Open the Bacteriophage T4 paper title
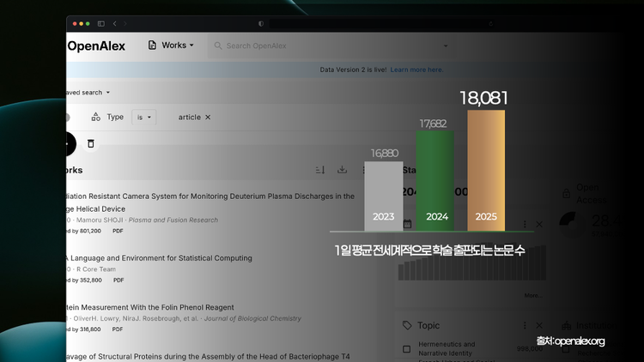 [x=209, y=357]
